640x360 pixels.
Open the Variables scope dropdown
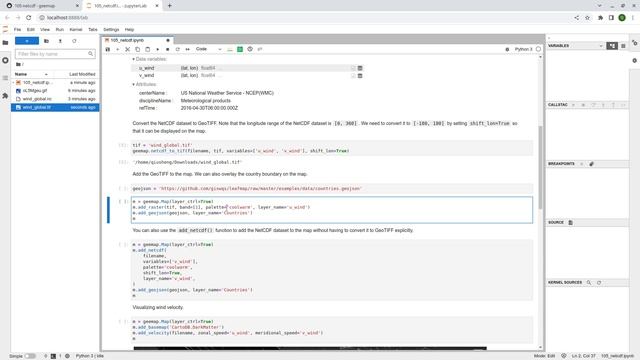[600, 46]
